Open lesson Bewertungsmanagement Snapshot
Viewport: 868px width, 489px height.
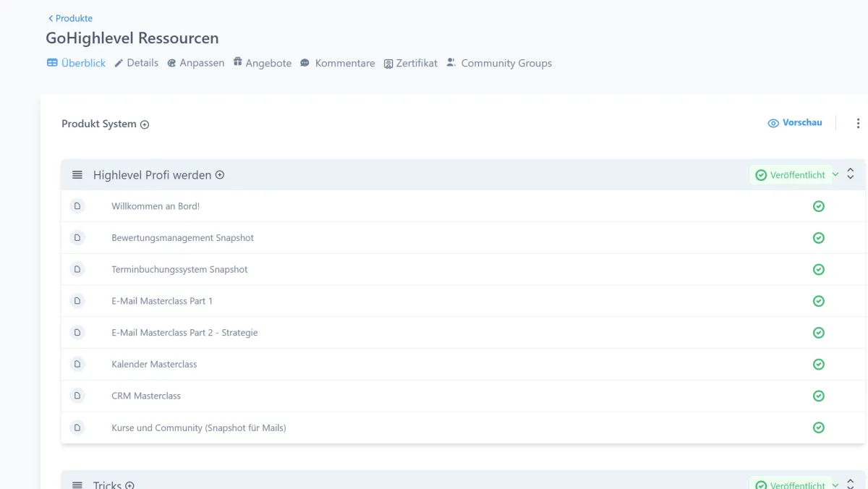click(182, 238)
